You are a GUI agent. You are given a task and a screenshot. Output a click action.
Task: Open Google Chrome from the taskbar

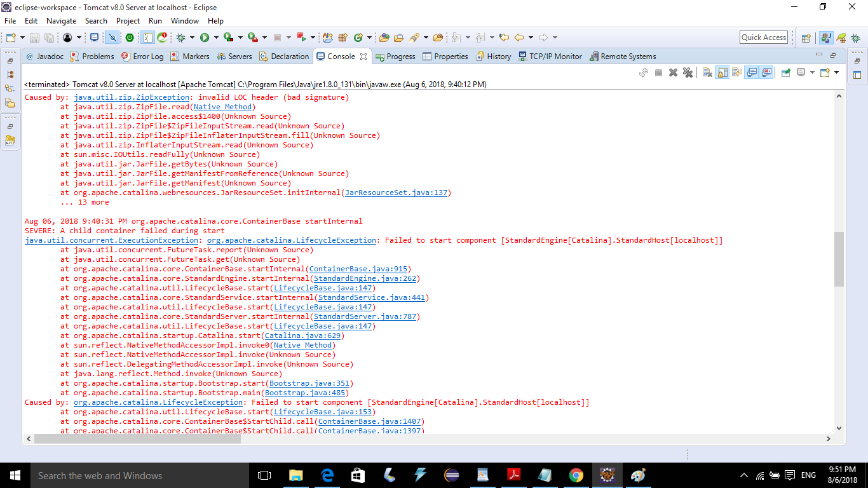tap(576, 475)
